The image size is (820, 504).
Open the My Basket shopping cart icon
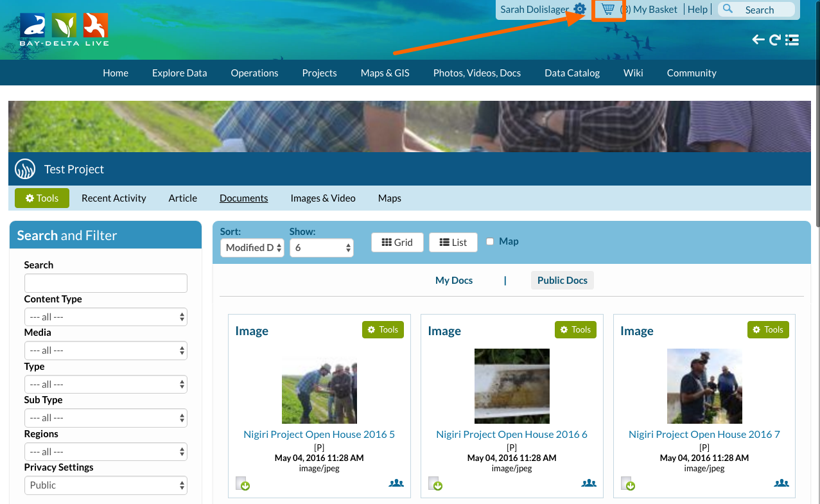point(607,10)
